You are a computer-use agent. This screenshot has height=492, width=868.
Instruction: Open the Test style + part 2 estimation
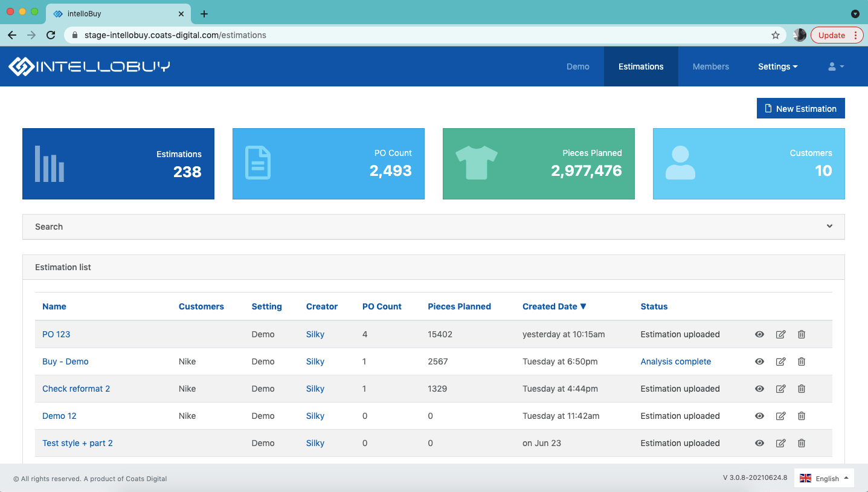(77, 443)
